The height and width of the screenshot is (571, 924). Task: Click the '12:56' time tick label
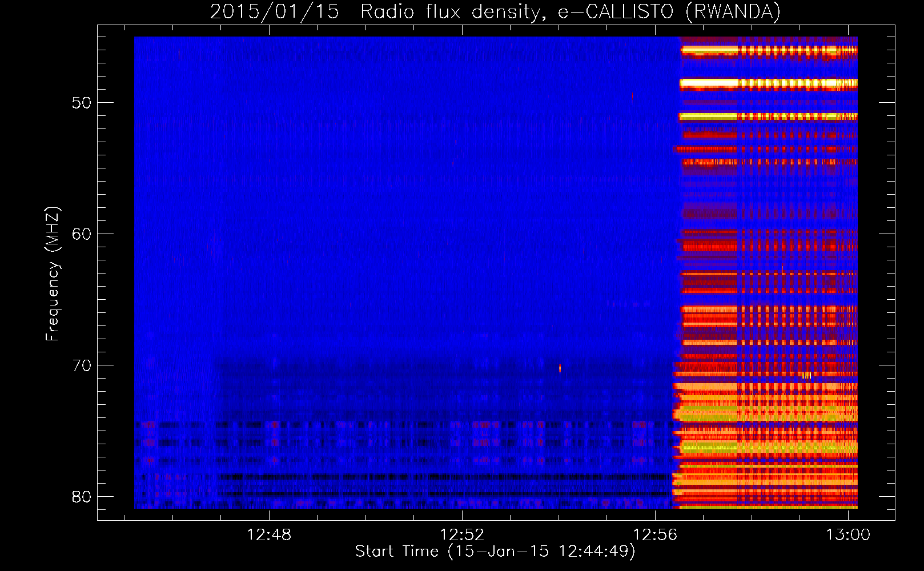pos(655,534)
